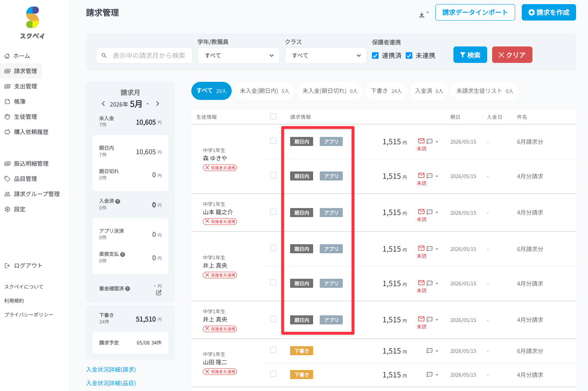
Task: Open the 学年/教職員 dropdown
Action: [239, 56]
